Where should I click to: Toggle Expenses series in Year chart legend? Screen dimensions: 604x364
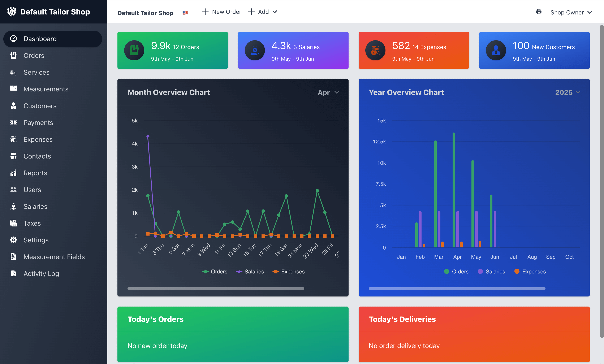tap(530, 272)
